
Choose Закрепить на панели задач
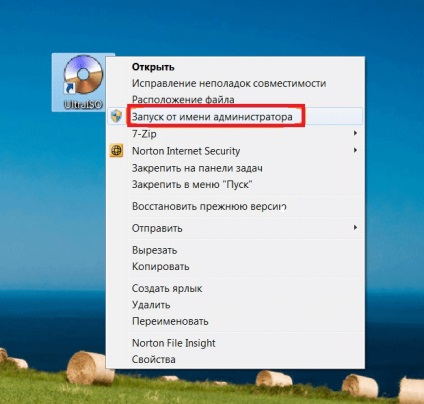197,168
